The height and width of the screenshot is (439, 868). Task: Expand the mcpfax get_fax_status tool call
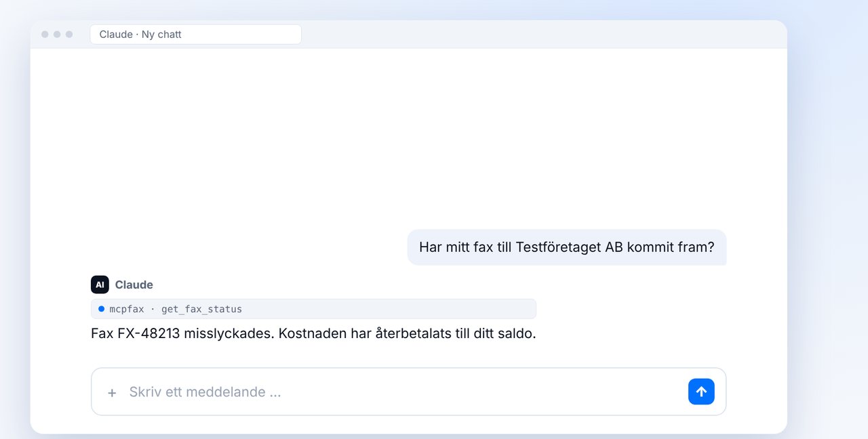tap(313, 309)
